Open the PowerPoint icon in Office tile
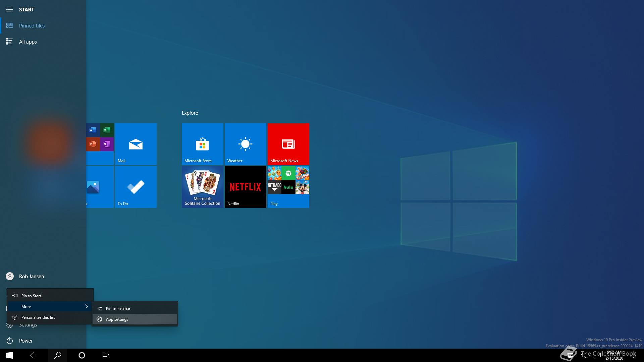 [x=93, y=144]
